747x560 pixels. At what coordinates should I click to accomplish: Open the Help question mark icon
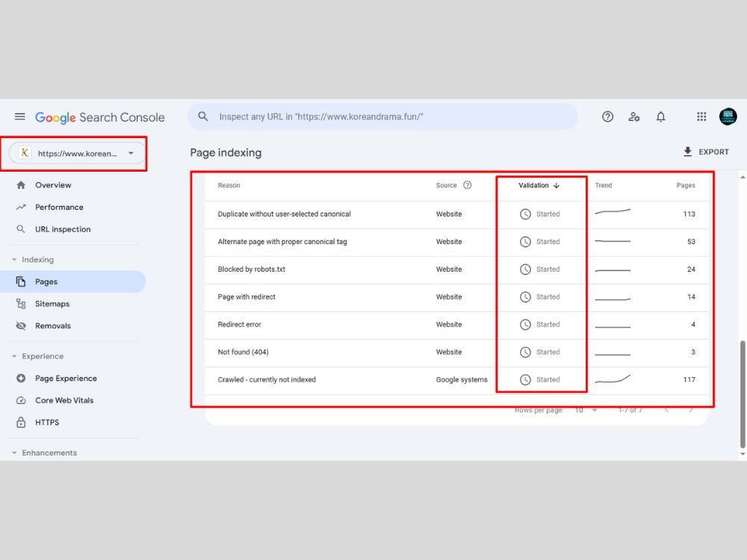[607, 116]
